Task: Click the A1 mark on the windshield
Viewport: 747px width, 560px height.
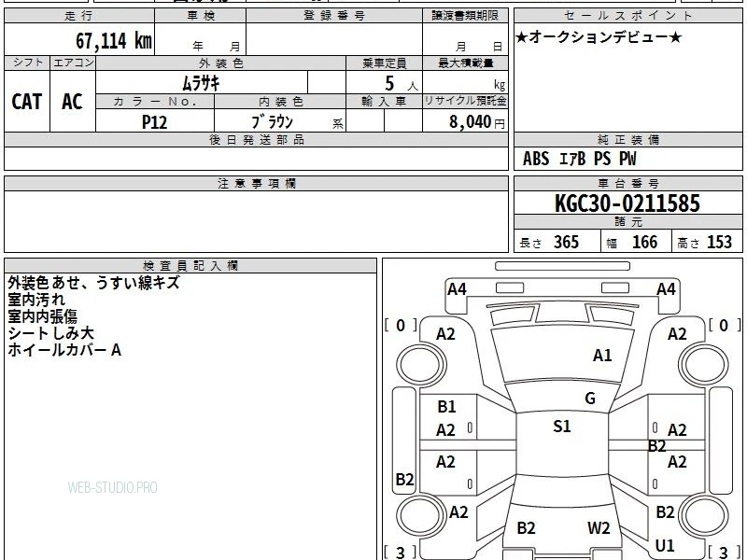Action: tap(602, 356)
